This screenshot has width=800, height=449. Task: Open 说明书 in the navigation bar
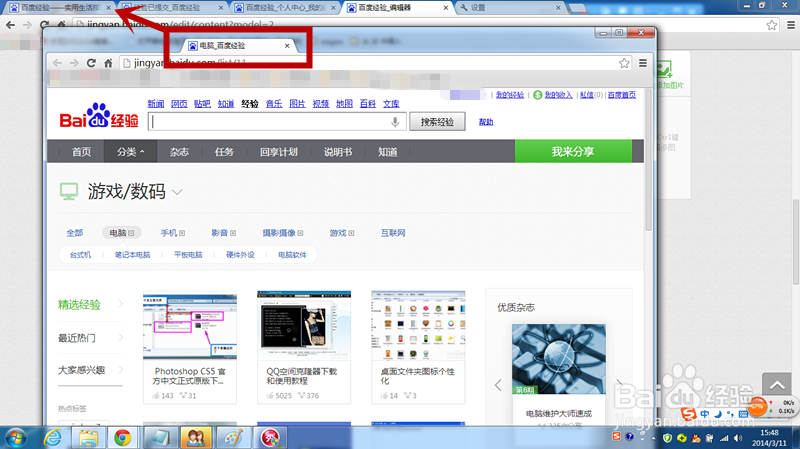(338, 152)
